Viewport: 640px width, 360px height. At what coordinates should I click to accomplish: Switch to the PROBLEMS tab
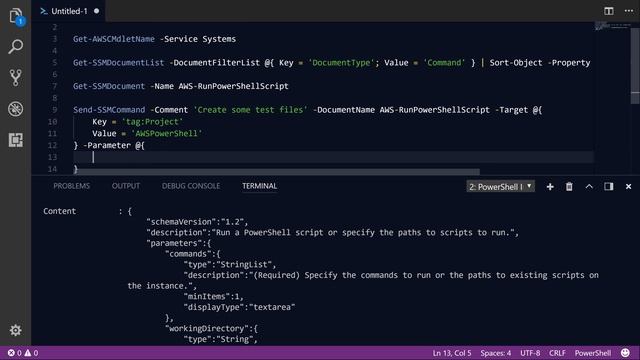tap(71, 186)
